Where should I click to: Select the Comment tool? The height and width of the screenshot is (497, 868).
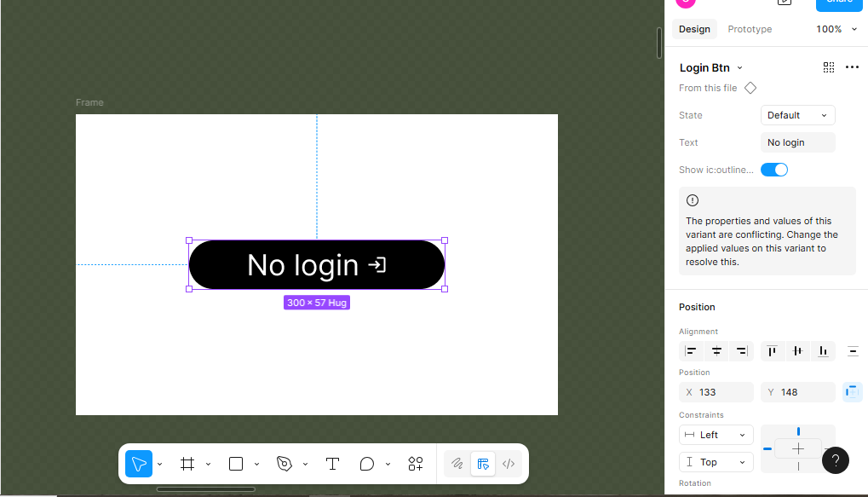coord(366,464)
